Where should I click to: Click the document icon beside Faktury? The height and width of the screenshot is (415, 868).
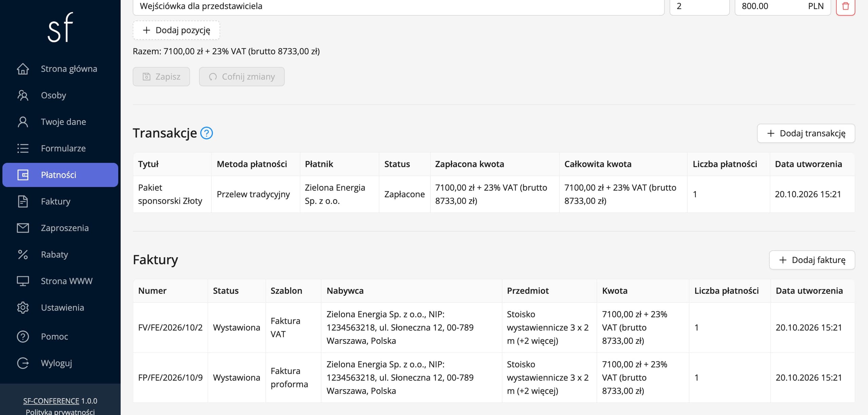(23, 201)
